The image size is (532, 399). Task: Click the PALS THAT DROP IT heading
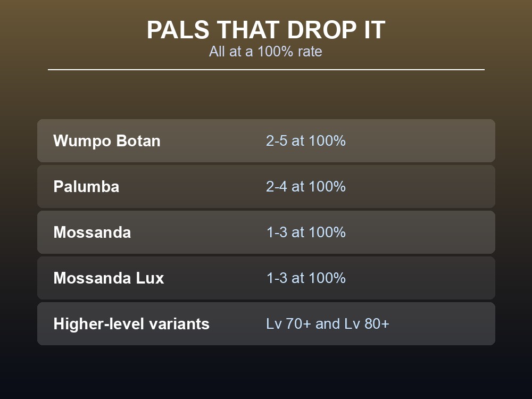point(266,30)
